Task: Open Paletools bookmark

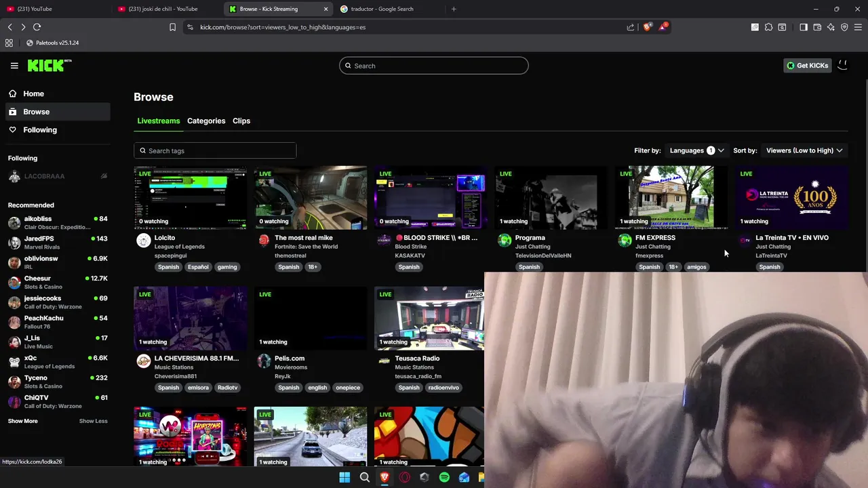Action: 53,43
